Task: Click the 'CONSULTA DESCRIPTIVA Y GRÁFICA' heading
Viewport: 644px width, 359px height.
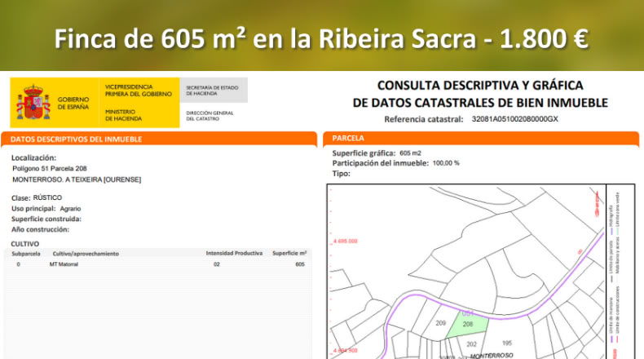Action: tap(480, 85)
